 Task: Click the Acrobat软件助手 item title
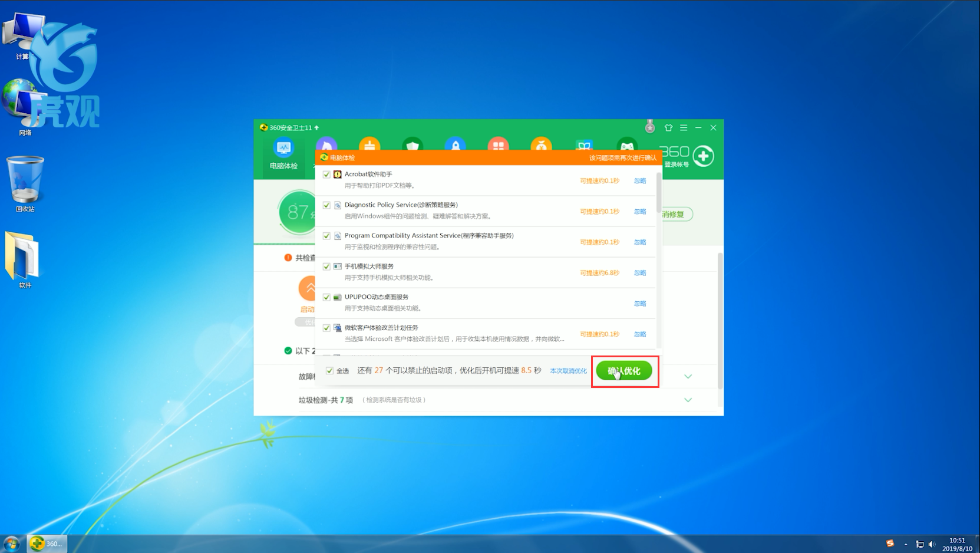tap(368, 175)
